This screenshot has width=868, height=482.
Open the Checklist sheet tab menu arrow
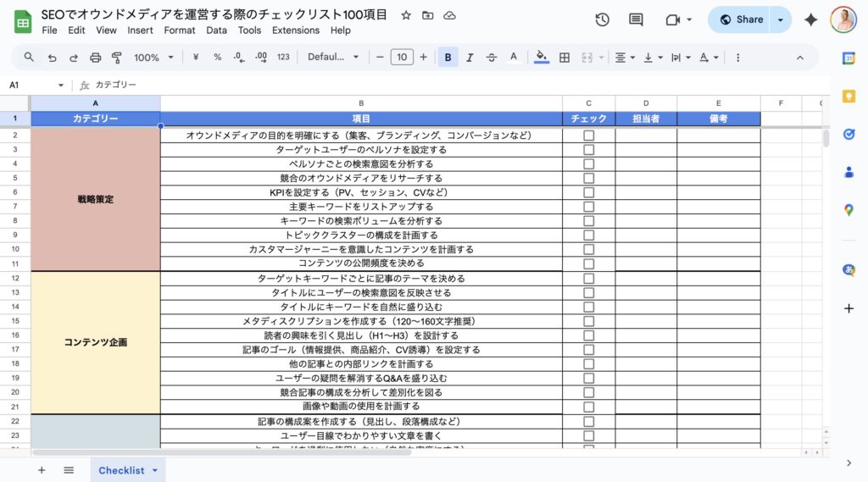coord(154,470)
